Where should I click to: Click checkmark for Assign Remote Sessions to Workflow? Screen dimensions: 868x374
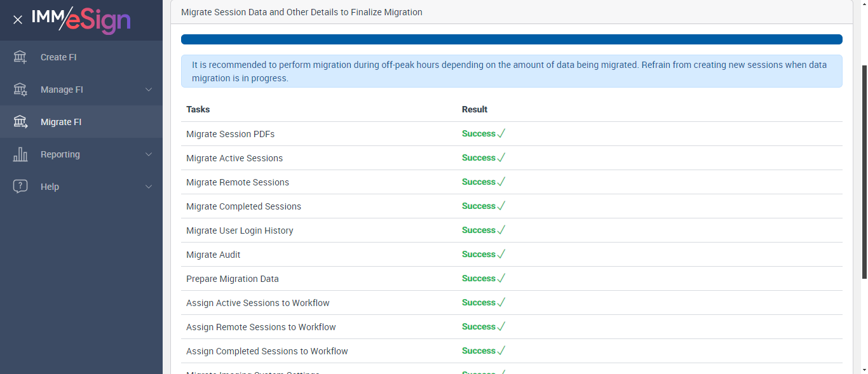pos(501,326)
